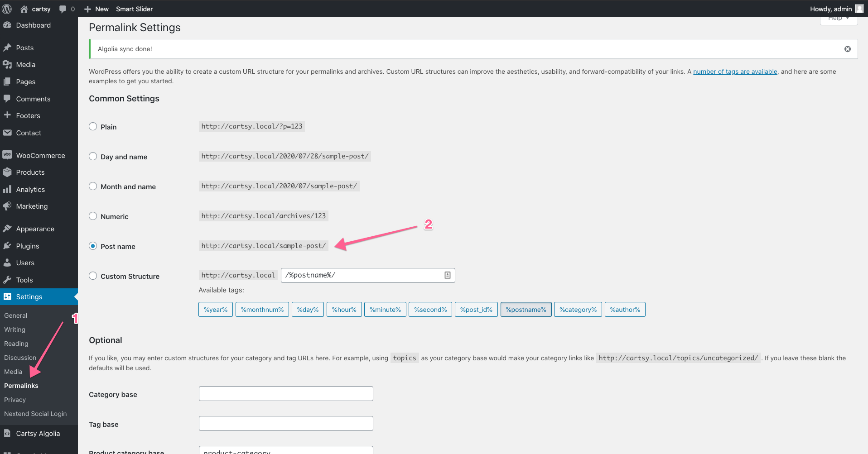
Task: Click the Footers plus icon
Action: click(7, 115)
